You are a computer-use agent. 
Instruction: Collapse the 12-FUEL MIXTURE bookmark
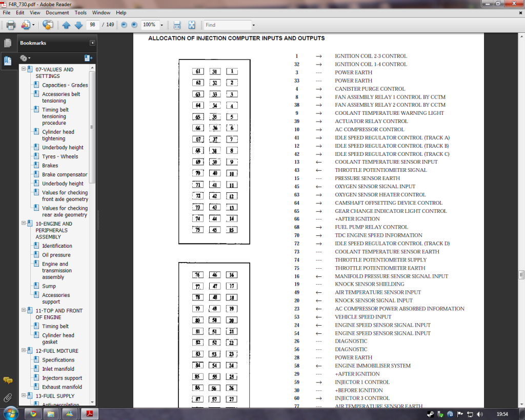pos(24,350)
